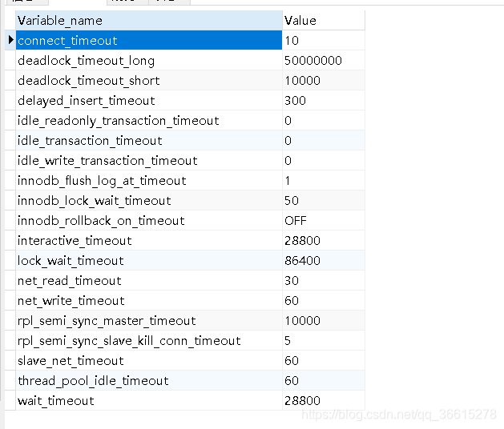This screenshot has height=429, width=504.
Task: Click the Variable_name column header
Action: [149, 21]
